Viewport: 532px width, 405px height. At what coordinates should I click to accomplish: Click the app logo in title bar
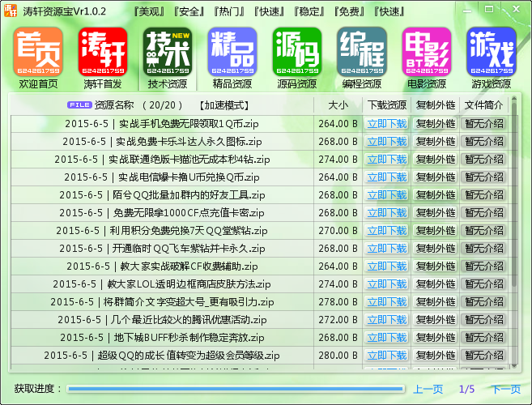(11, 11)
